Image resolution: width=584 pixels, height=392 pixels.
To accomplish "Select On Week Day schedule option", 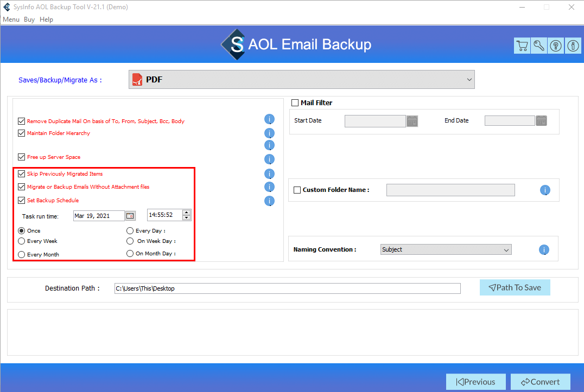I will tap(130, 241).
